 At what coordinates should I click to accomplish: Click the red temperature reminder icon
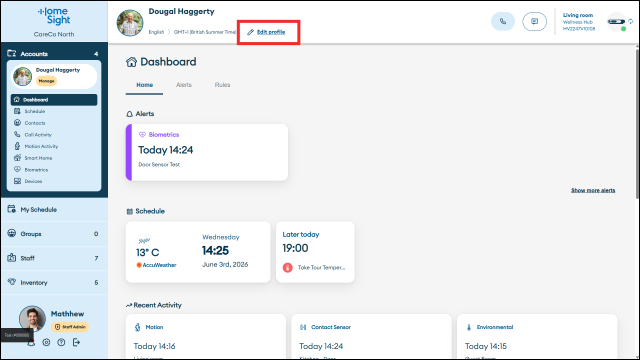point(288,268)
